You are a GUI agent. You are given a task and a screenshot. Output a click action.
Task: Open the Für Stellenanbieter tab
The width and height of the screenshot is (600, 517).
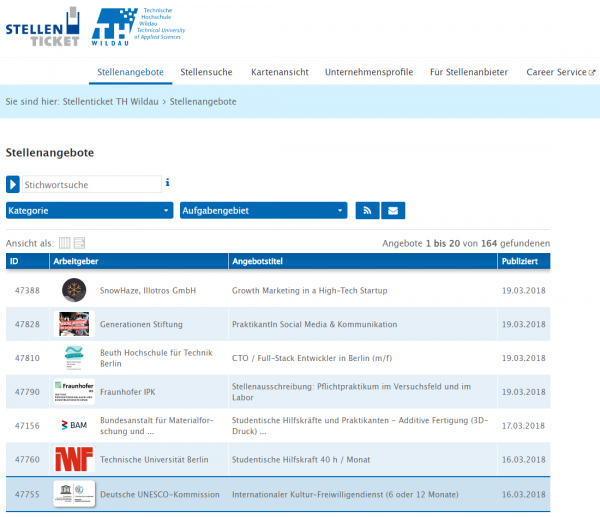[469, 72]
